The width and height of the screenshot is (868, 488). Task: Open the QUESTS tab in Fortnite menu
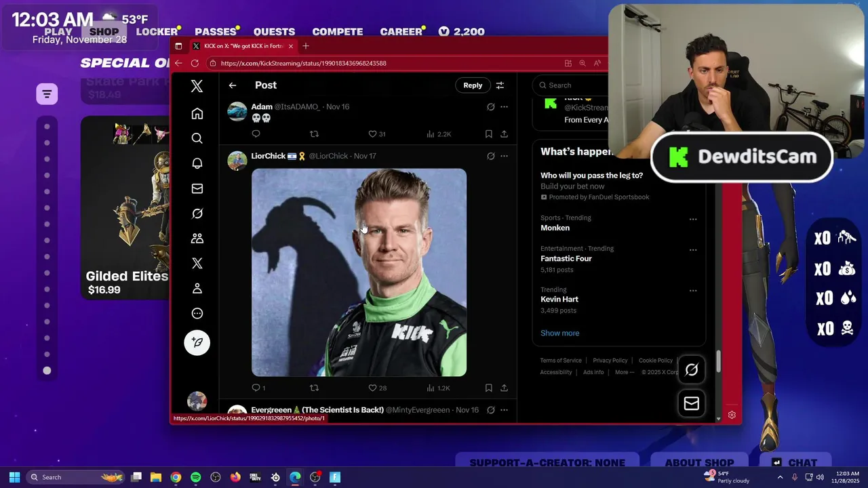tap(274, 32)
